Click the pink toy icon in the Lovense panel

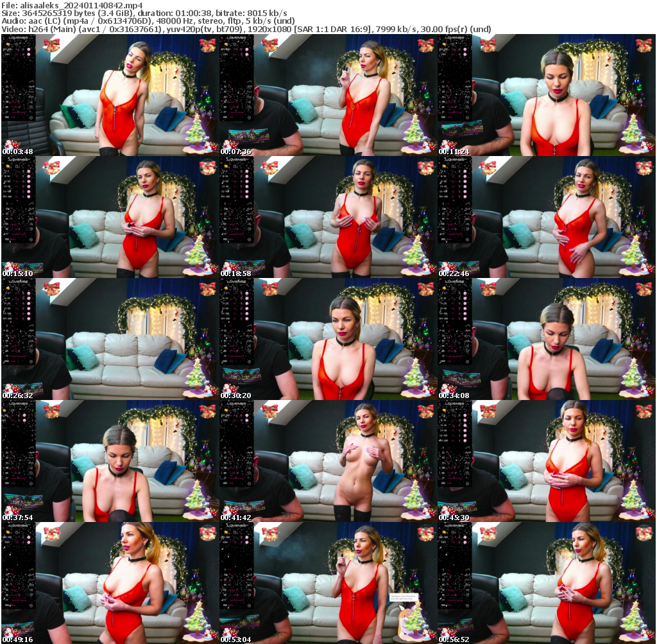point(29,49)
